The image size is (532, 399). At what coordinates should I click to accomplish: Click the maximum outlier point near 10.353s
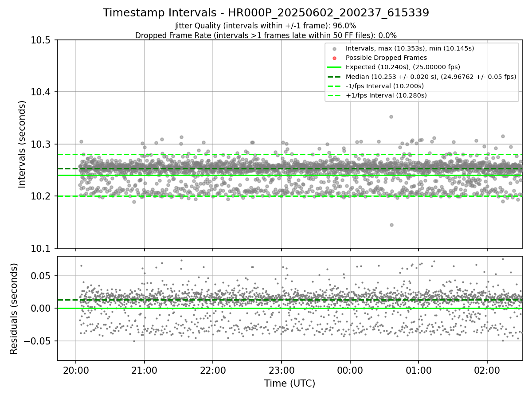(x=391, y=117)
